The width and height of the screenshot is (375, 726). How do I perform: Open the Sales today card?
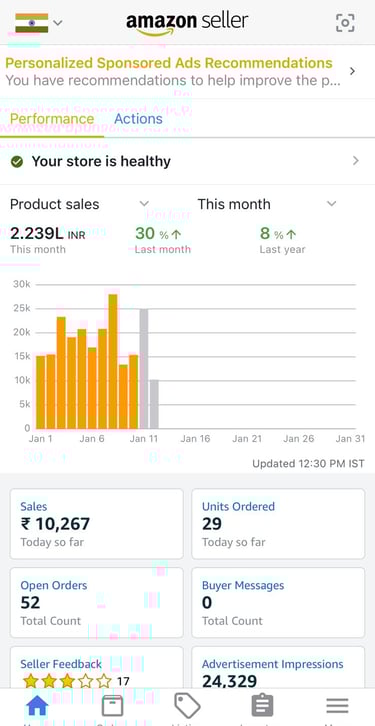(x=97, y=524)
